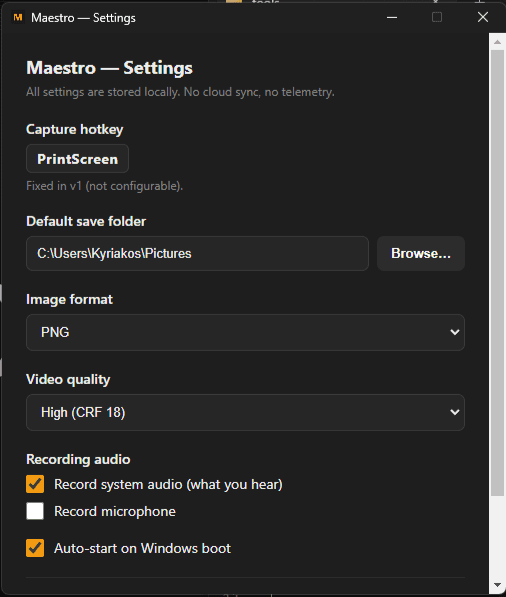Click the Maestro app icon in title bar
506x597 pixels.
tap(18, 18)
